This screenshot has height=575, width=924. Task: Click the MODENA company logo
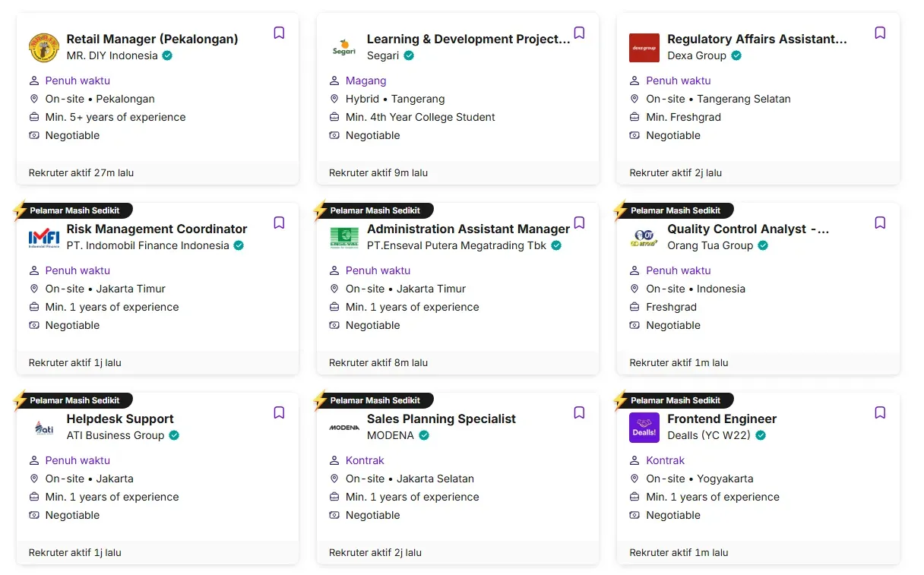coord(344,428)
